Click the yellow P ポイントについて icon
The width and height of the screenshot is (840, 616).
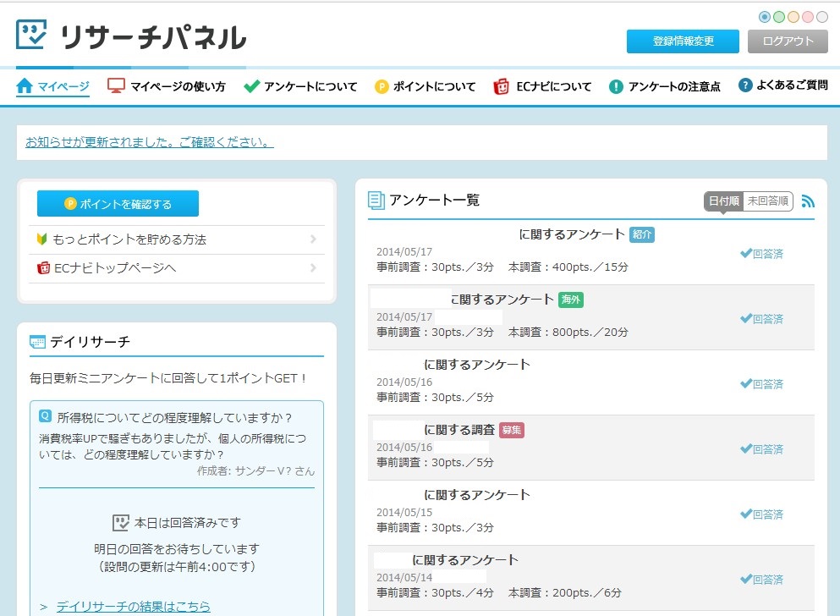tap(382, 86)
